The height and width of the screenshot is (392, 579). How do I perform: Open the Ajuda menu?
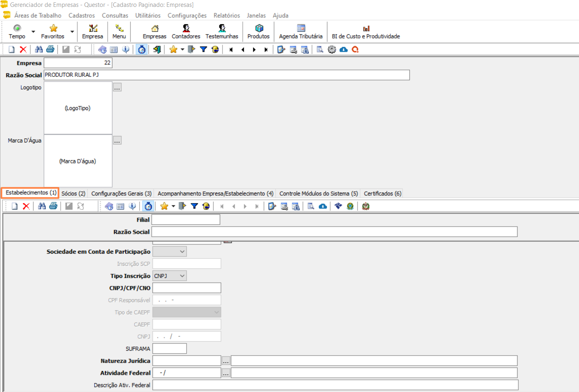pyautogui.click(x=280, y=15)
